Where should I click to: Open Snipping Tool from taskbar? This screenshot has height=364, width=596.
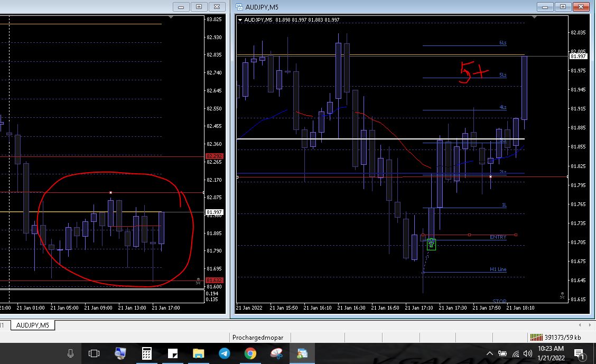(276, 353)
